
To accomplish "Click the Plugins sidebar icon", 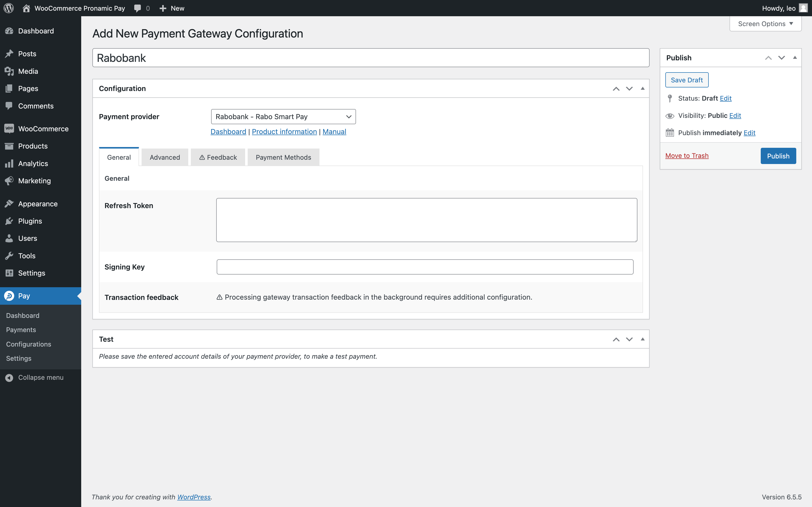I will pyautogui.click(x=10, y=221).
